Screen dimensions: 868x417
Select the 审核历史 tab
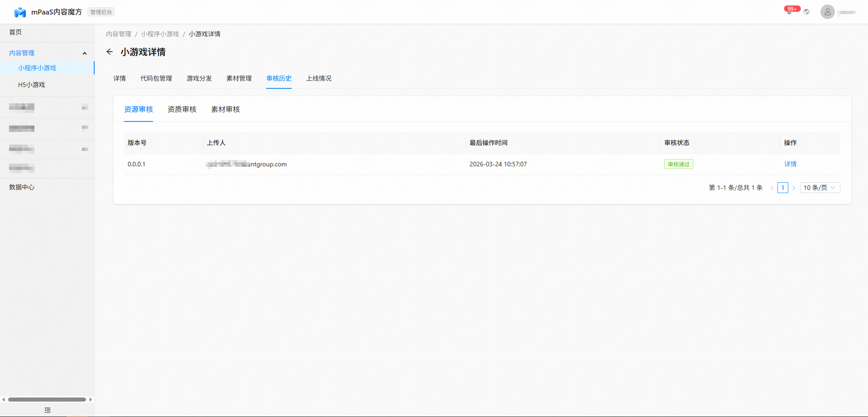pos(279,78)
